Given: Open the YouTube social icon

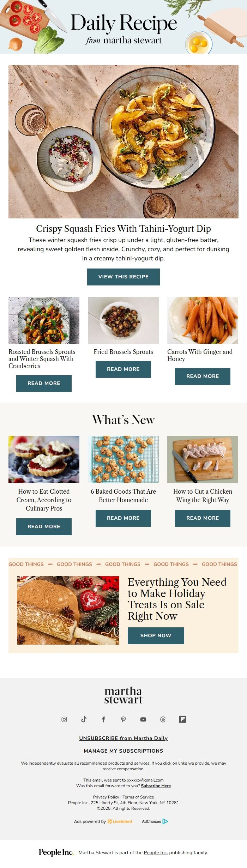Looking at the screenshot, I should coord(143,719).
